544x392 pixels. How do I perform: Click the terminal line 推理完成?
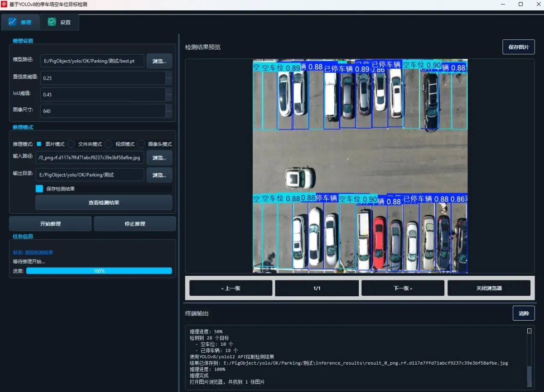[199, 375]
